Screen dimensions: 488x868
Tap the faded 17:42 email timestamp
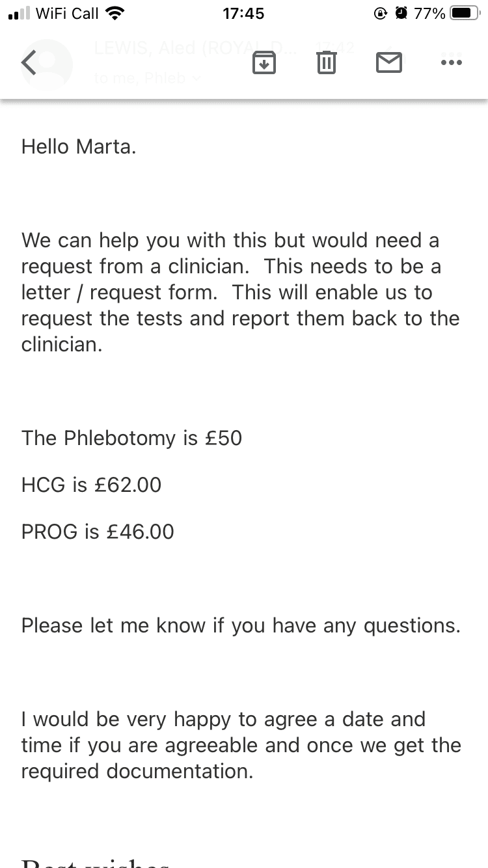point(334,47)
